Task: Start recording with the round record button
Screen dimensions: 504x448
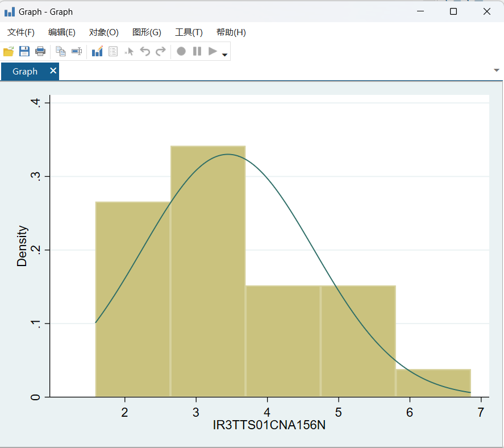Action: pos(181,52)
